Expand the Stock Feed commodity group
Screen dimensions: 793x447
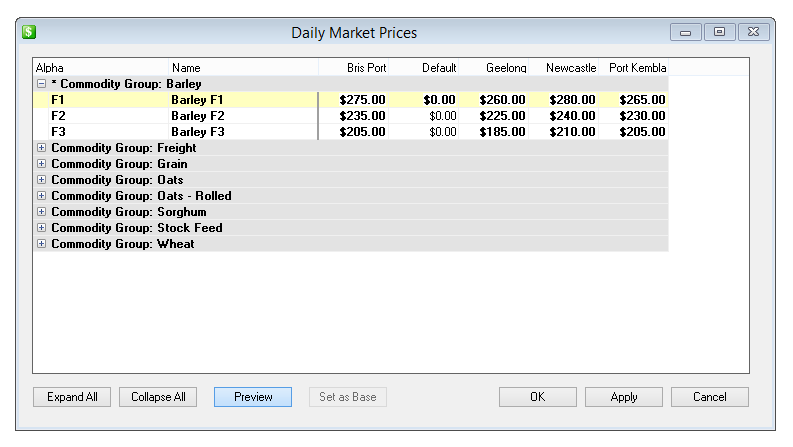tap(41, 228)
